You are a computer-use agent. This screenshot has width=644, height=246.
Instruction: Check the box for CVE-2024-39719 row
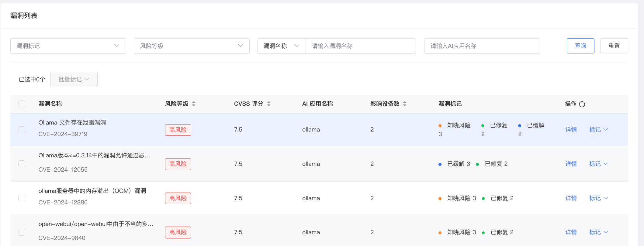click(22, 130)
